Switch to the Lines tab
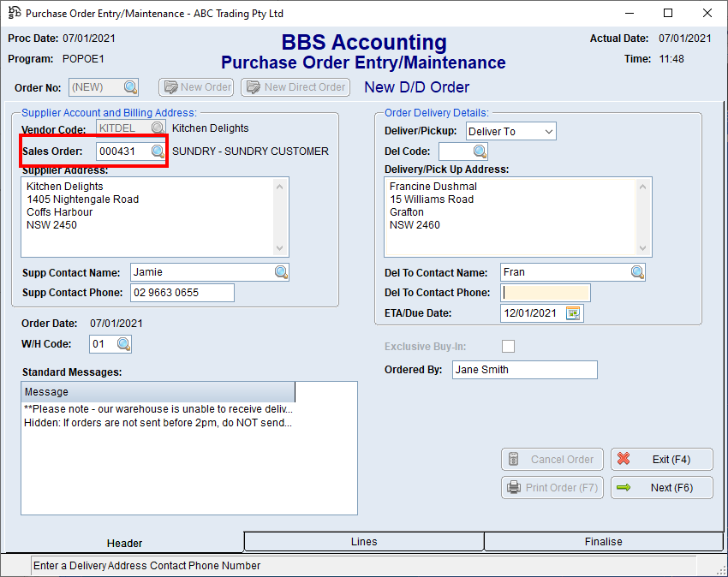Screen dimensions: 728x577 [364, 541]
